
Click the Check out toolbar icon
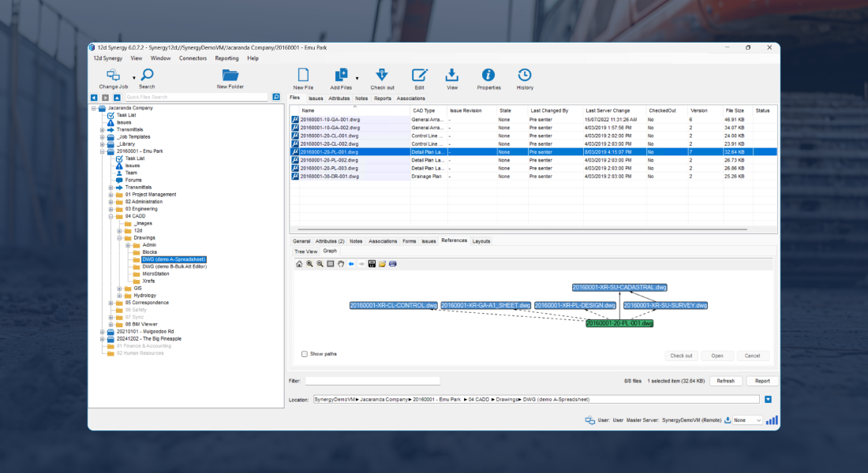point(382,76)
